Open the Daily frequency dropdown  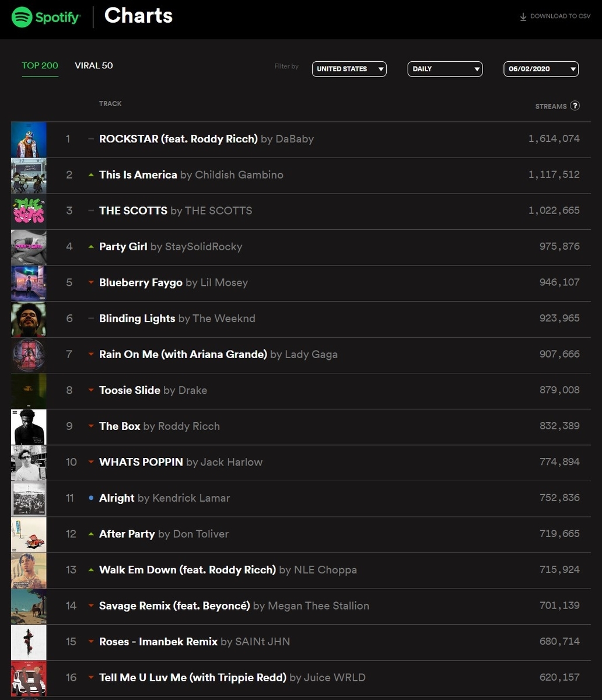(444, 69)
